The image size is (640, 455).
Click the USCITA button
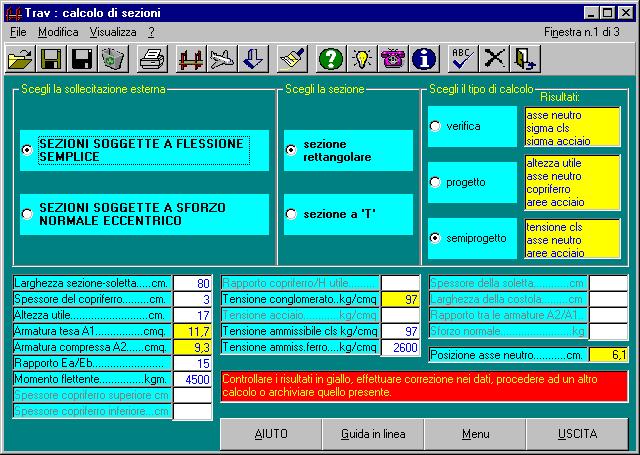(577, 434)
